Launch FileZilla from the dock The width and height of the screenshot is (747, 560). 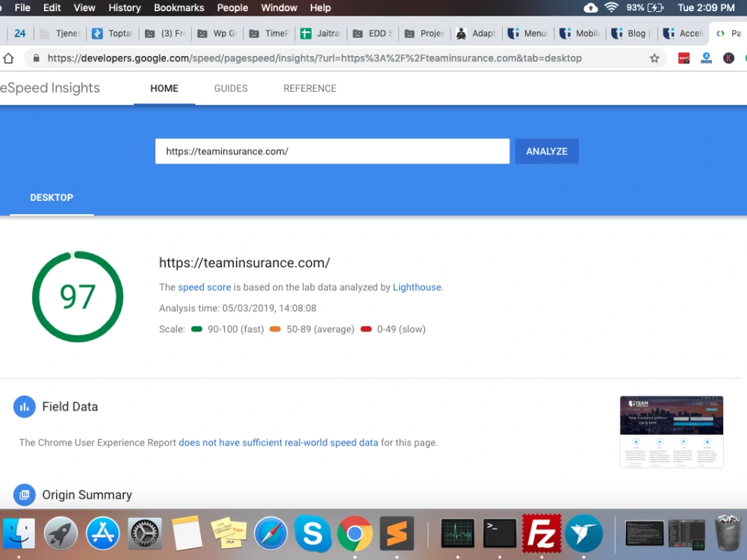pos(542,533)
